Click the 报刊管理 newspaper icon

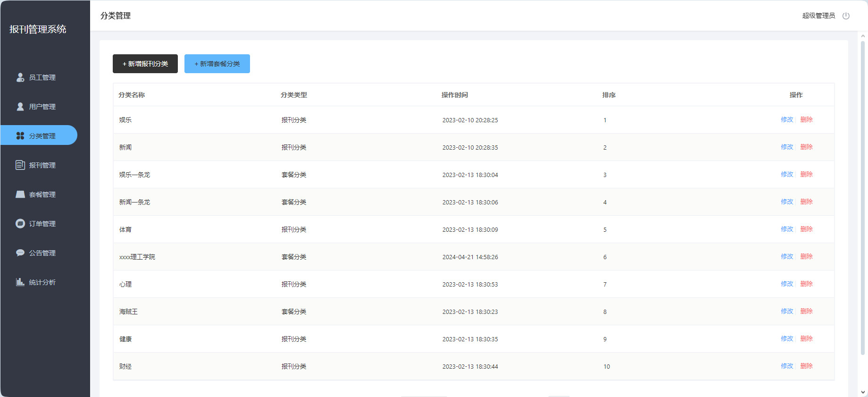pos(20,165)
